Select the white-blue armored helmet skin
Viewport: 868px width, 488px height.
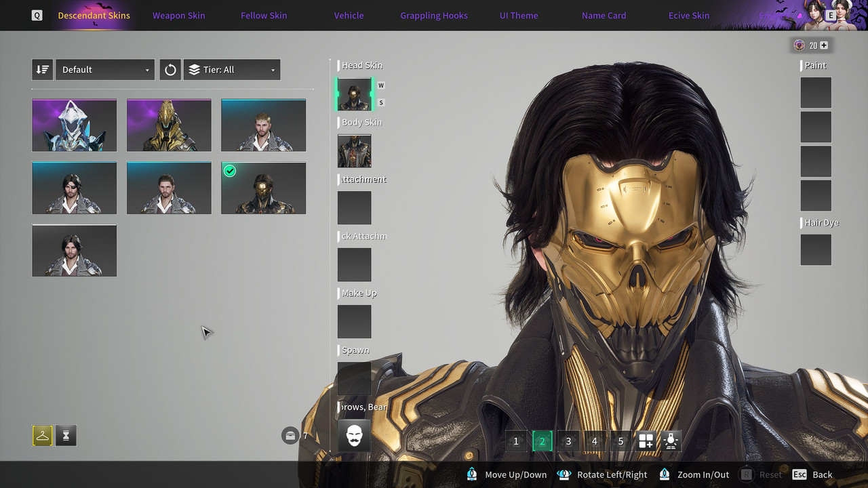coord(74,125)
